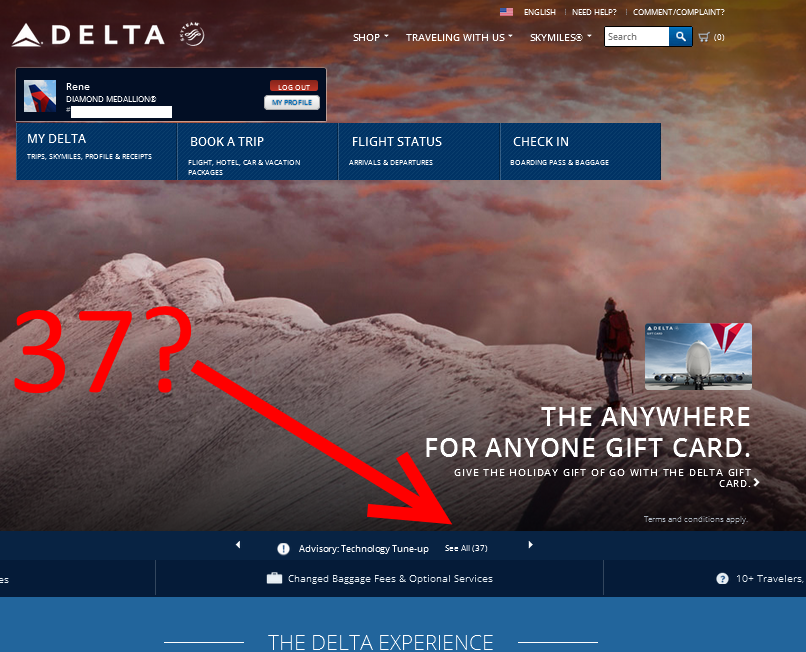Viewport: 806px width, 652px height.
Task: Click the advisory exclamation mark icon
Action: pyautogui.click(x=283, y=549)
